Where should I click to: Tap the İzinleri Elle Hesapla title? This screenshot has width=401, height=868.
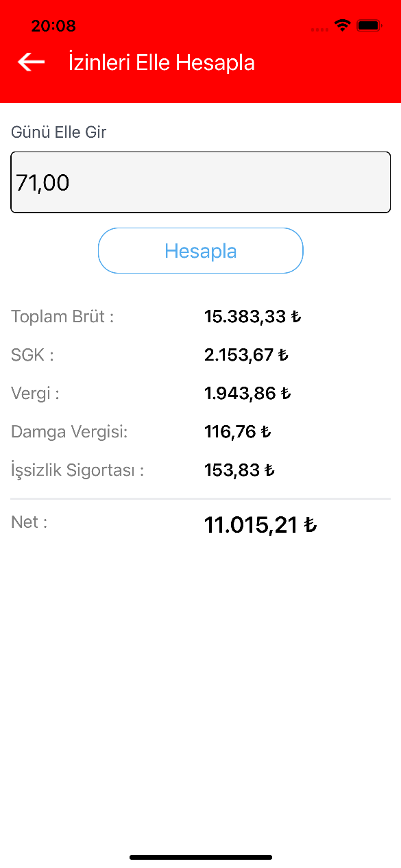pyautogui.click(x=162, y=62)
